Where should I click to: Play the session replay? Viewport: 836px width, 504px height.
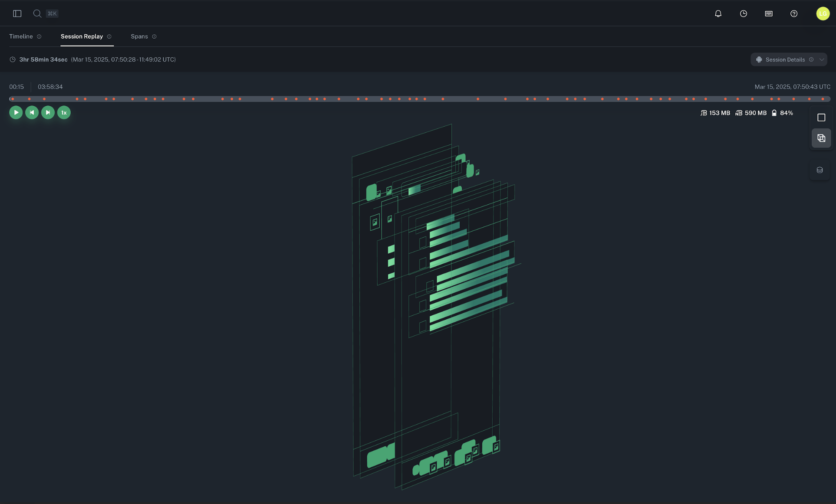click(x=16, y=112)
